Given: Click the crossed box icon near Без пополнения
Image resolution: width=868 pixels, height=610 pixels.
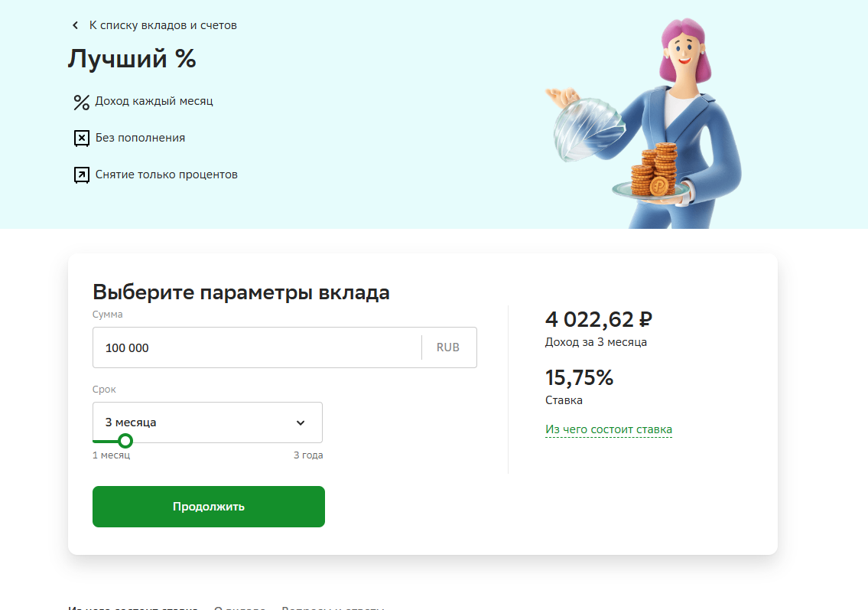Looking at the screenshot, I should [x=81, y=138].
